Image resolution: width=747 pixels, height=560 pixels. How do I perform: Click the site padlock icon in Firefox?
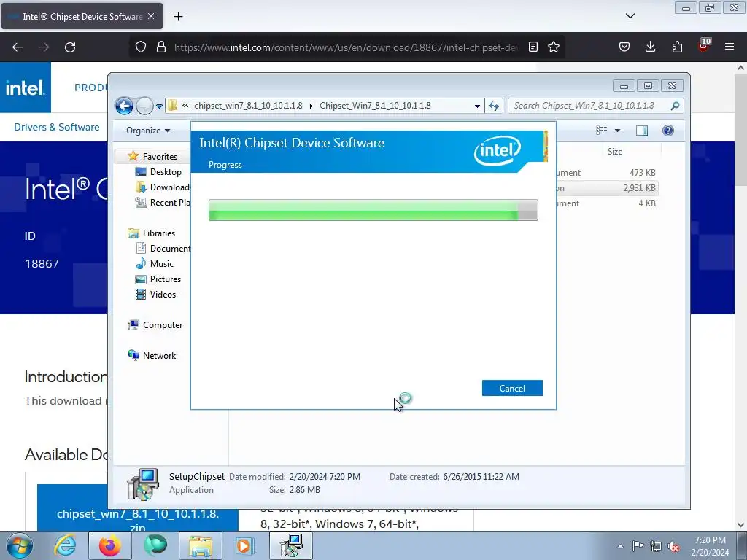coord(161,47)
